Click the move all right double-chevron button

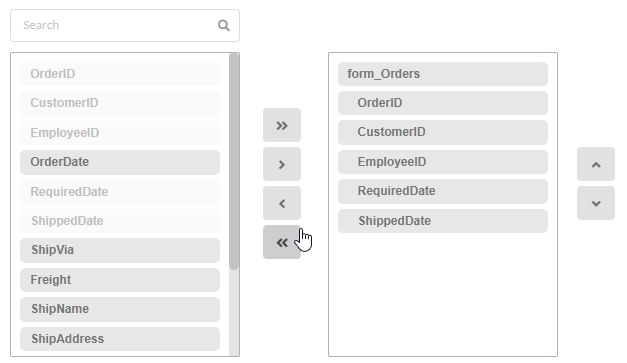[x=282, y=125]
